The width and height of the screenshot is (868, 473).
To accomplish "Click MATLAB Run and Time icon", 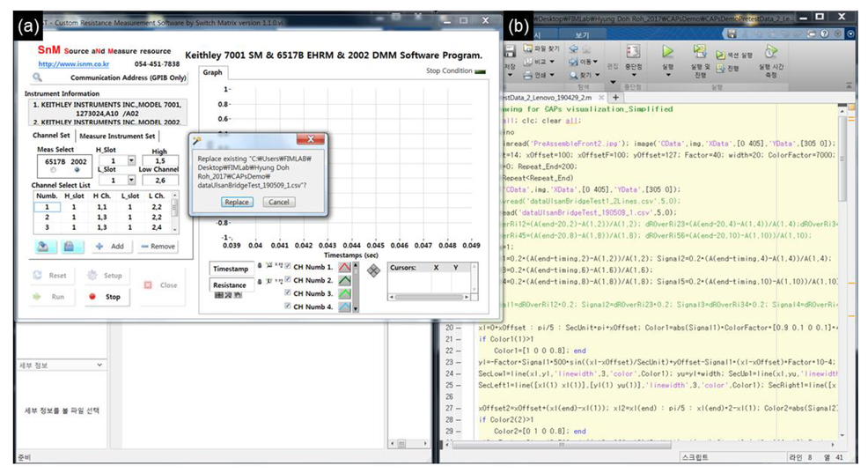I will tap(770, 52).
